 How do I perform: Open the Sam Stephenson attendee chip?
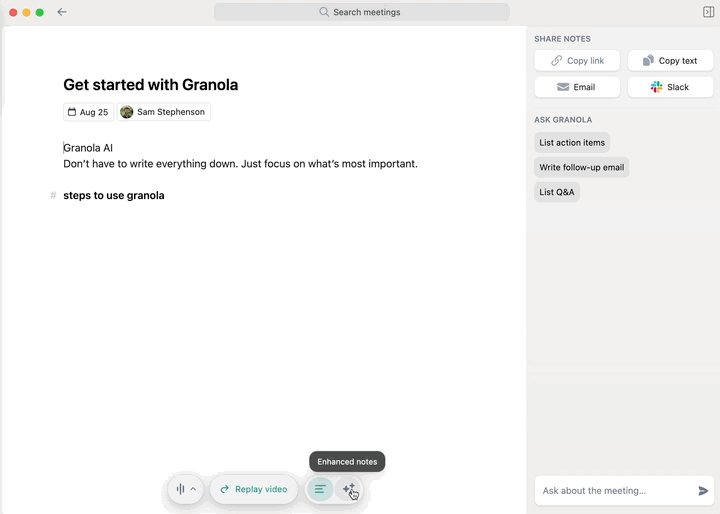(163, 112)
